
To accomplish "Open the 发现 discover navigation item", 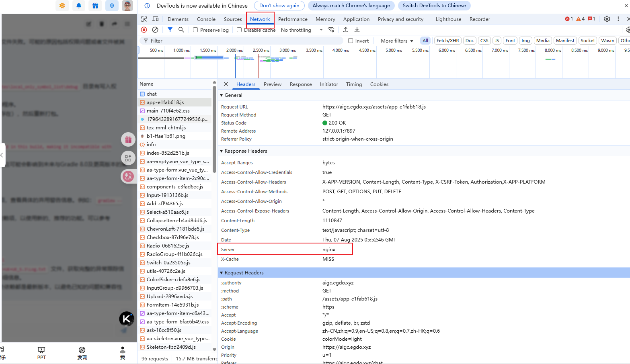I will (x=82, y=353).
